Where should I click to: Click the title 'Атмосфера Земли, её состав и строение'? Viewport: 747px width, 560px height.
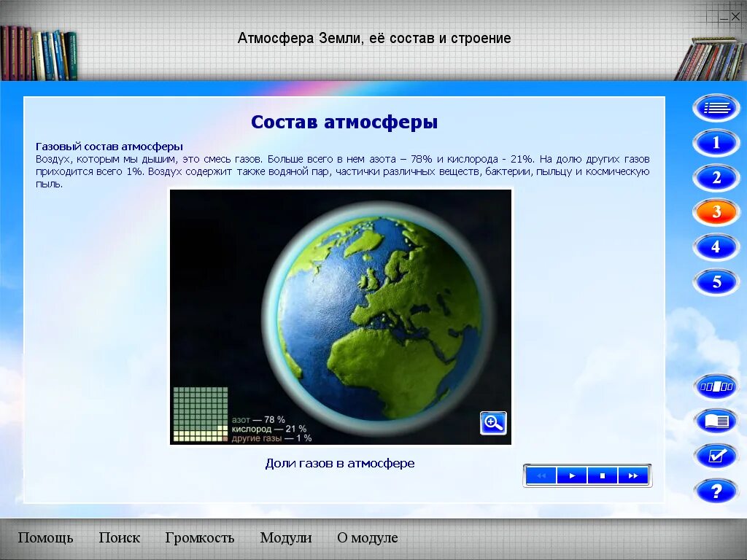(x=374, y=38)
